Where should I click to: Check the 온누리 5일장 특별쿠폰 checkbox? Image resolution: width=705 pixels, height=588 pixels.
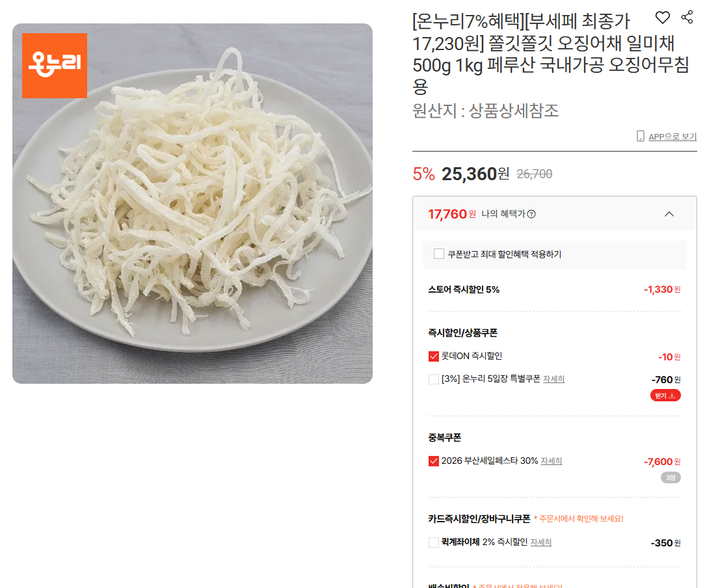(x=433, y=379)
